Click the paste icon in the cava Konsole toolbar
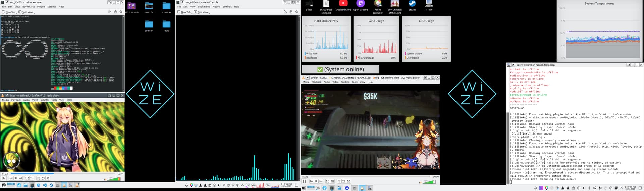This screenshot has width=644, height=191. pos(291,12)
